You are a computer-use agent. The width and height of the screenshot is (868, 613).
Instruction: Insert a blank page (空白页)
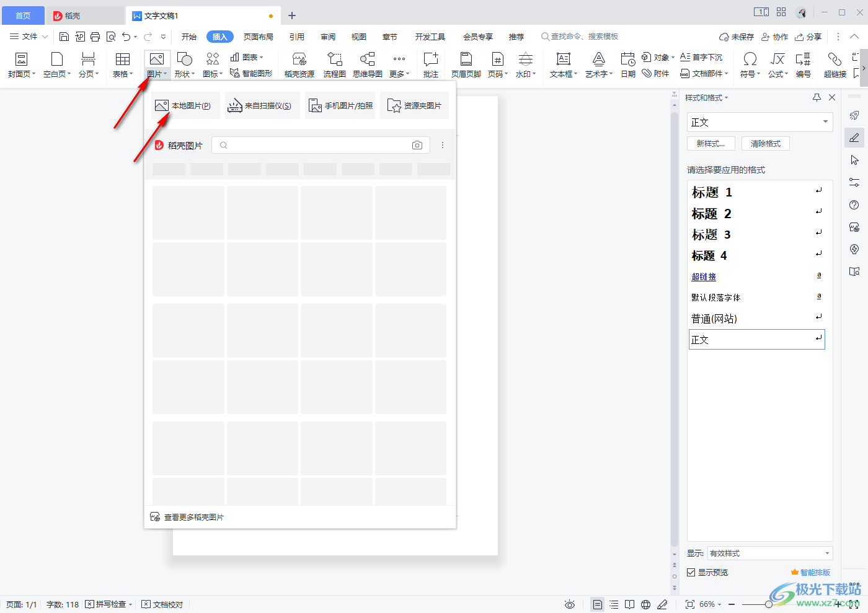[57, 65]
